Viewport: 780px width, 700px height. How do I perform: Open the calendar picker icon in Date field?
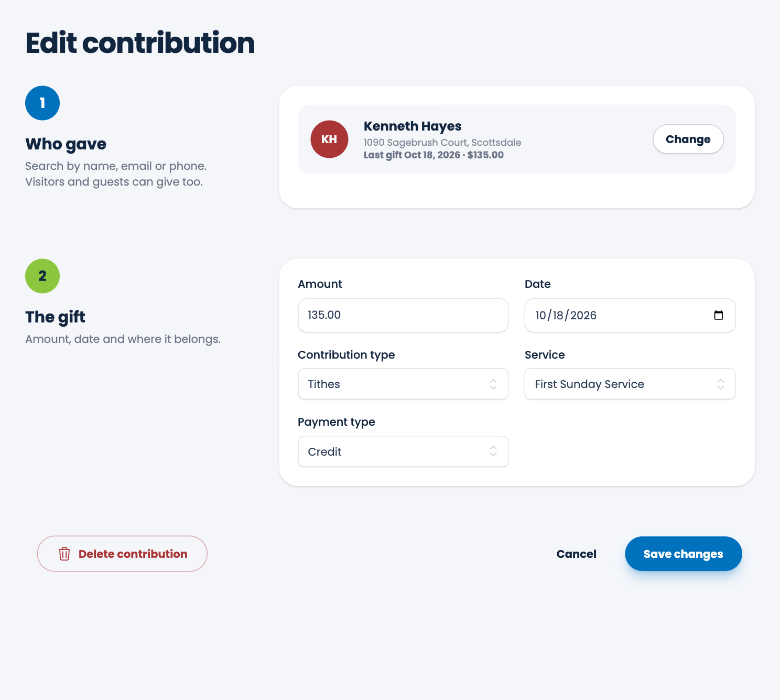(719, 315)
